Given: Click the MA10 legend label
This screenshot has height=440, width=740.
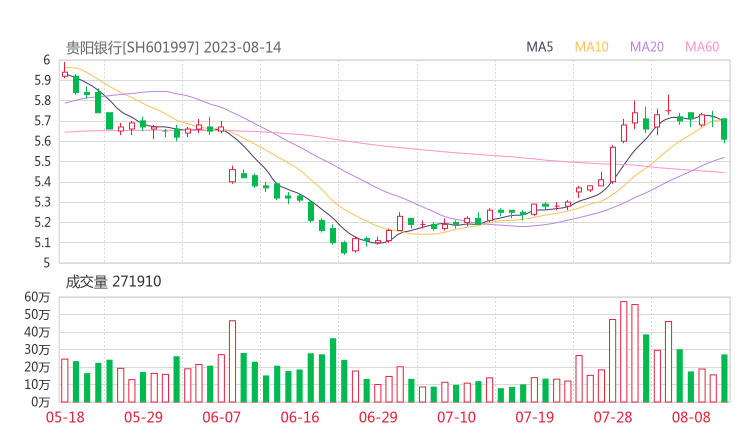Looking at the screenshot, I should 591,47.
